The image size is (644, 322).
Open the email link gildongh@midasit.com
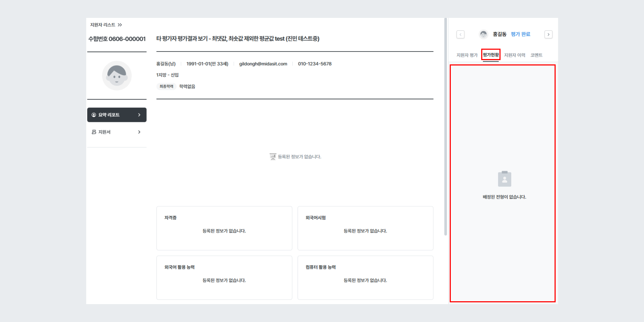pyautogui.click(x=263, y=64)
